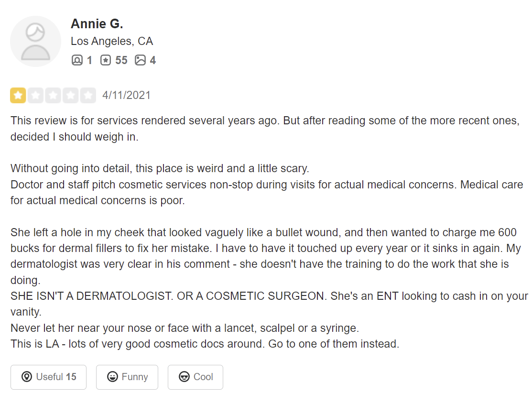
Task: Mark the review as Useful
Action: (x=49, y=377)
